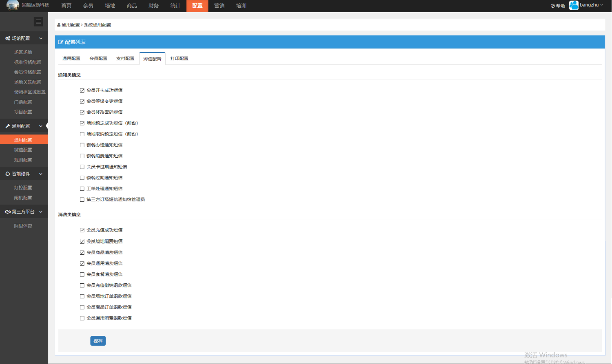Open 场区场地 in the sidebar
This screenshot has height=364, width=612.
coord(23,52)
